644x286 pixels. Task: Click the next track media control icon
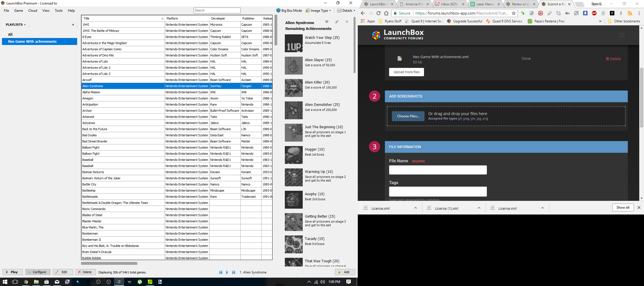click(x=234, y=272)
